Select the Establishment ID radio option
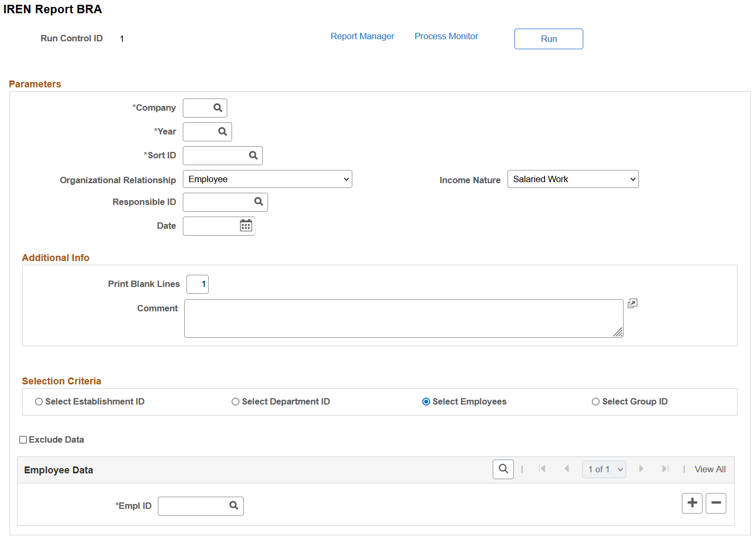The height and width of the screenshot is (539, 756). [x=39, y=402]
